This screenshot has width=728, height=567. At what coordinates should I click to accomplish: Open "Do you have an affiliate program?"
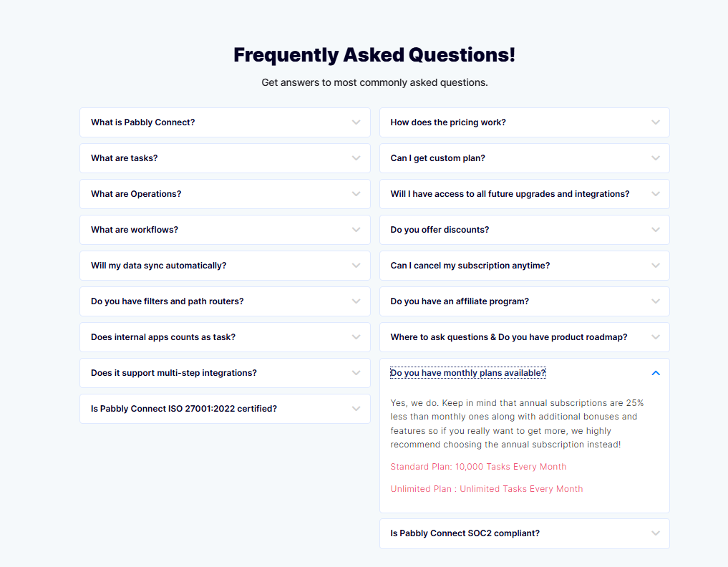(460, 301)
